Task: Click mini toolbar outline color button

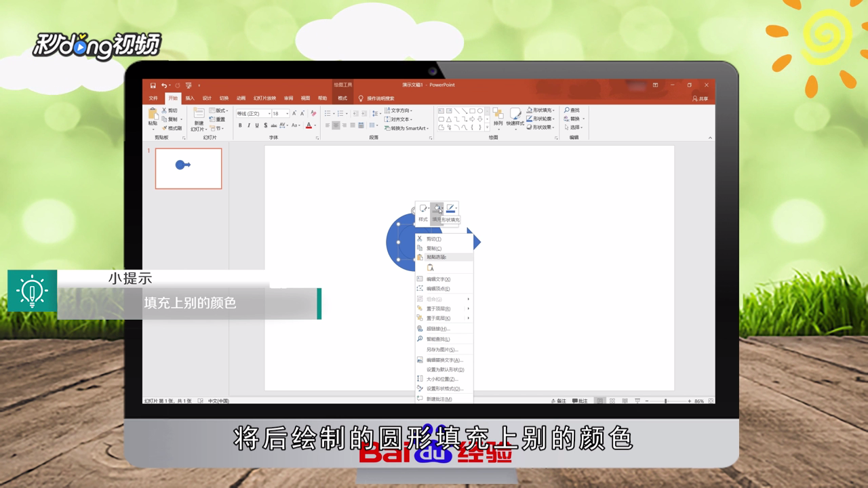Action: click(450, 209)
